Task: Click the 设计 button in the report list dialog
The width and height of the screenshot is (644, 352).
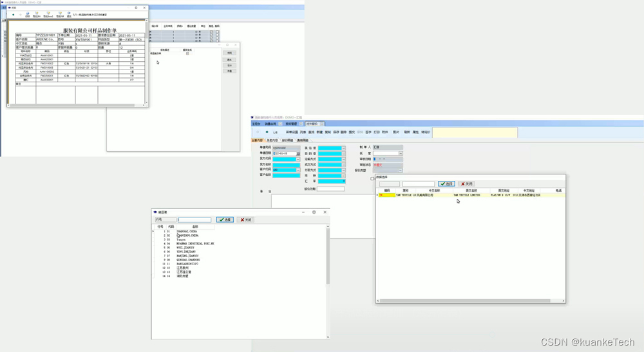Action: click(230, 65)
